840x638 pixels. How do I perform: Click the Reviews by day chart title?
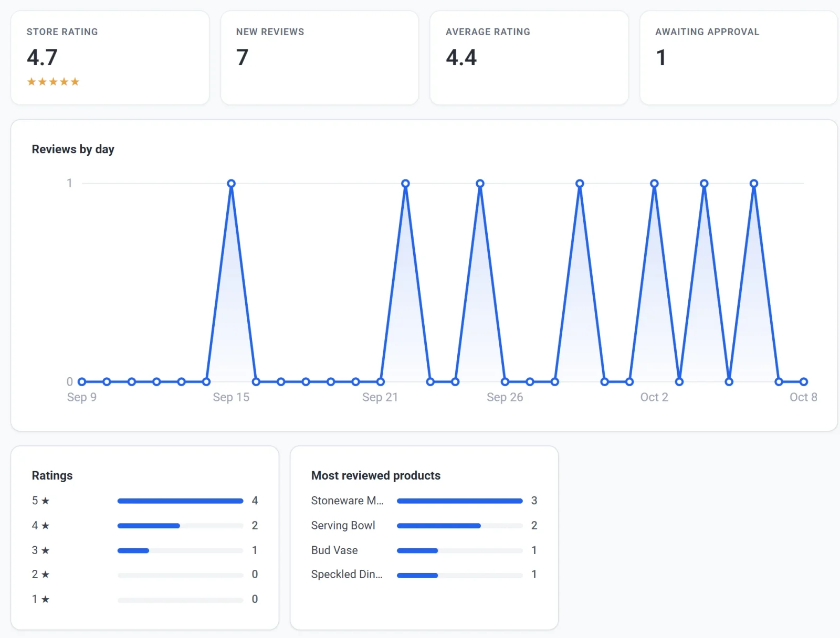[73, 150]
